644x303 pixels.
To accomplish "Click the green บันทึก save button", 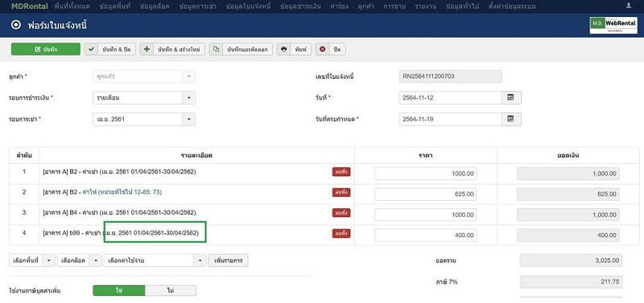I will 46,49.
